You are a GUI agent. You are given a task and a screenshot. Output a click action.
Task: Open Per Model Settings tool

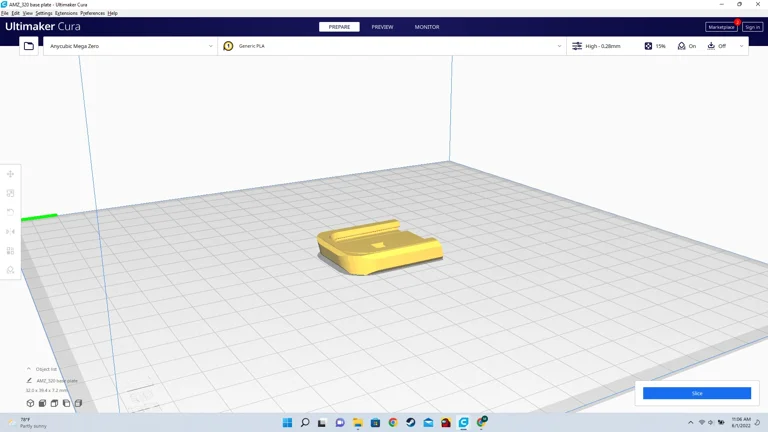click(11, 251)
